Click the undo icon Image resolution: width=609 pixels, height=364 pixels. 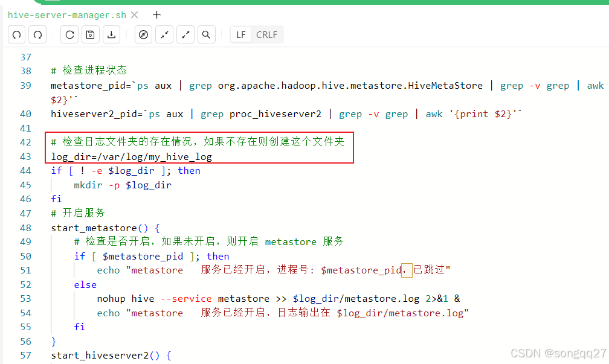coord(16,34)
